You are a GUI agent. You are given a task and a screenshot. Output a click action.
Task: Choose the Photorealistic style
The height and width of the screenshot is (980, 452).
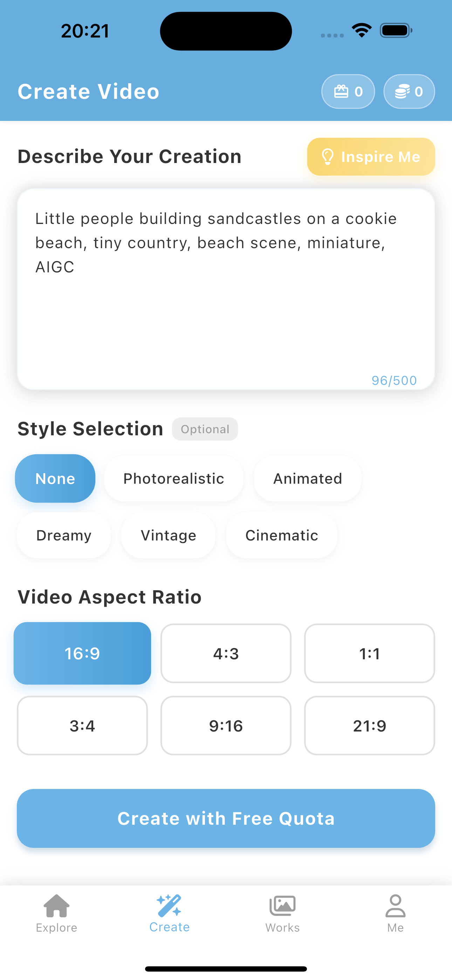pyautogui.click(x=173, y=478)
